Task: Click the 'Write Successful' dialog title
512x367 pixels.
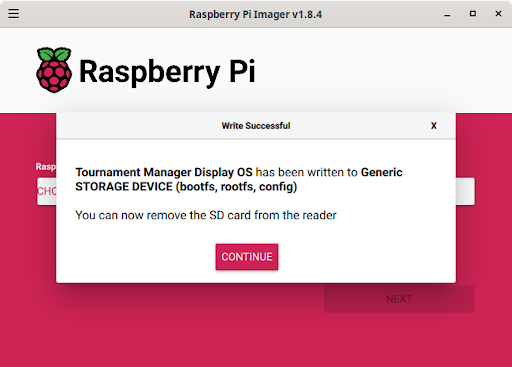Action: [256, 126]
